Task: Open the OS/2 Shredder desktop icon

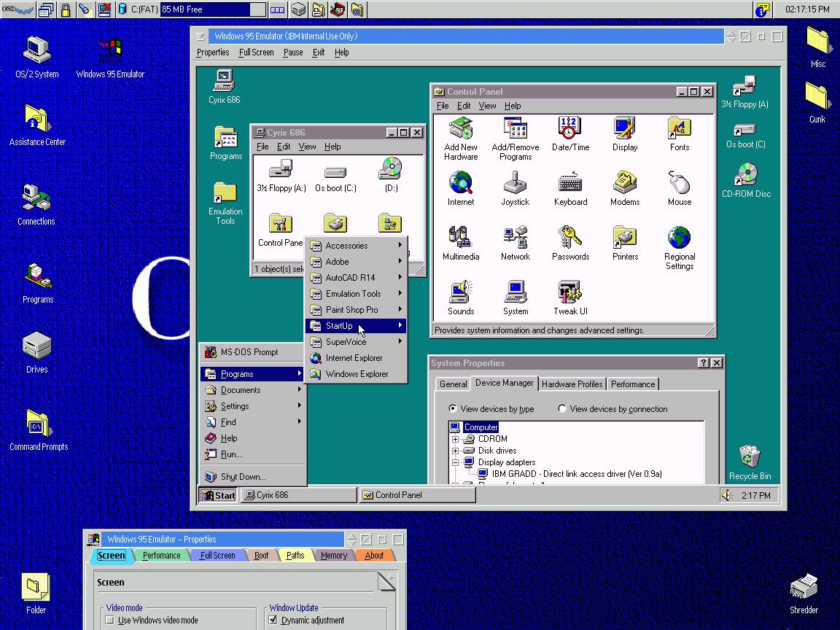Action: click(x=804, y=594)
